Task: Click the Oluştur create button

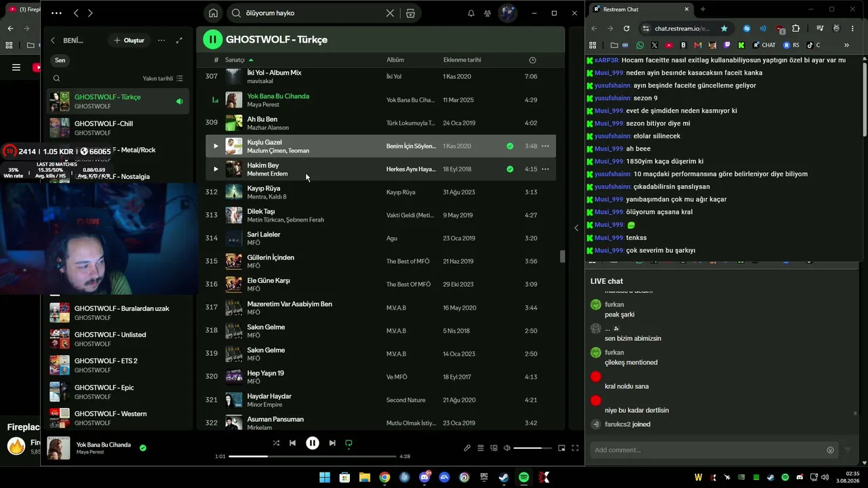Action: pyautogui.click(x=129, y=41)
